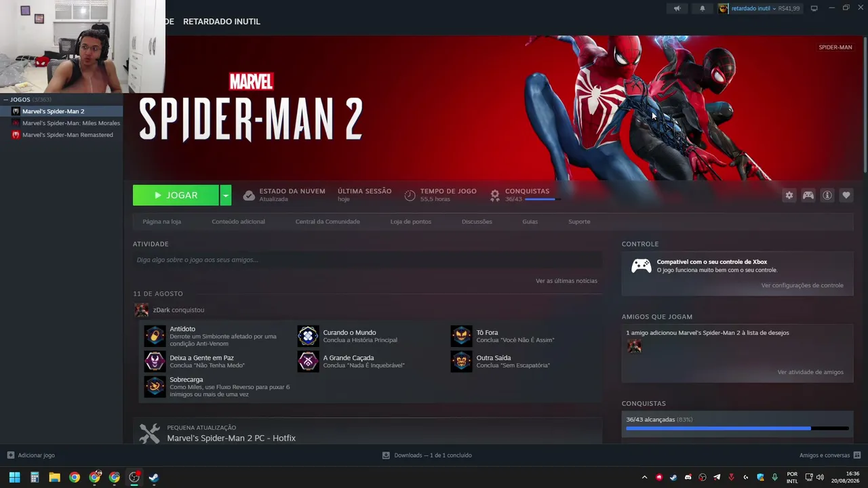868x488 pixels.
Task: Open Amigos e conversas
Action: 830,455
